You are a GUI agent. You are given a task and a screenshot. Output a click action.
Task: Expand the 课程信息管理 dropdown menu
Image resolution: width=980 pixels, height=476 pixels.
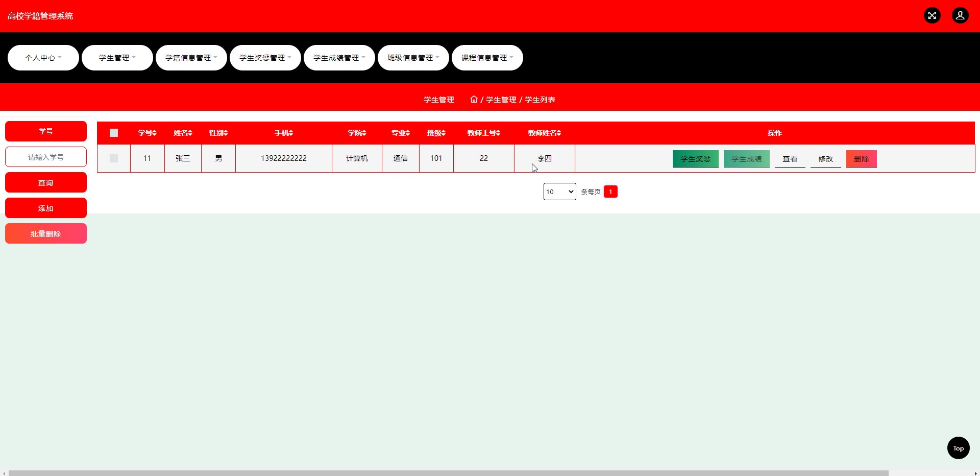487,58
